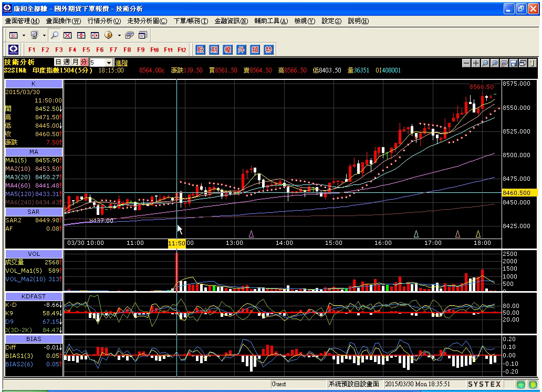The width and height of the screenshot is (542, 392).
Task: Click the blue 外 foreign shortcut icon
Action: pos(241,49)
